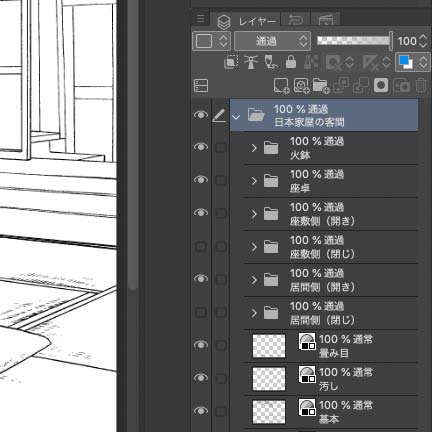Switch to the レイヤー tab

click(x=246, y=21)
